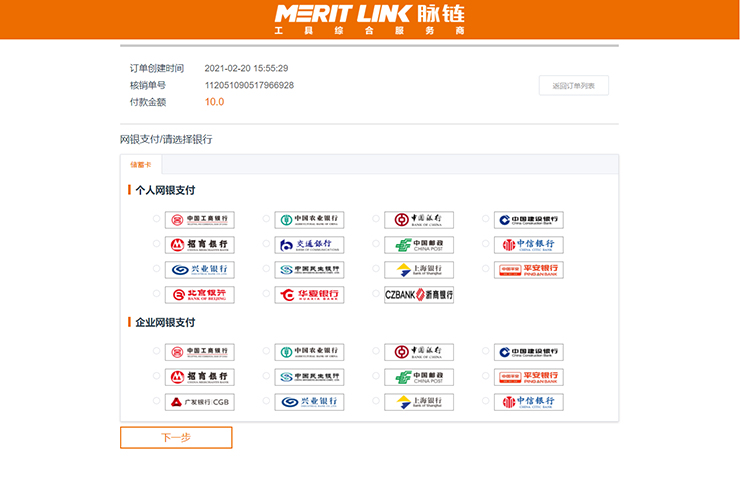Select personal CITIC Bank radio button
The height and width of the screenshot is (480, 740).
(x=486, y=244)
